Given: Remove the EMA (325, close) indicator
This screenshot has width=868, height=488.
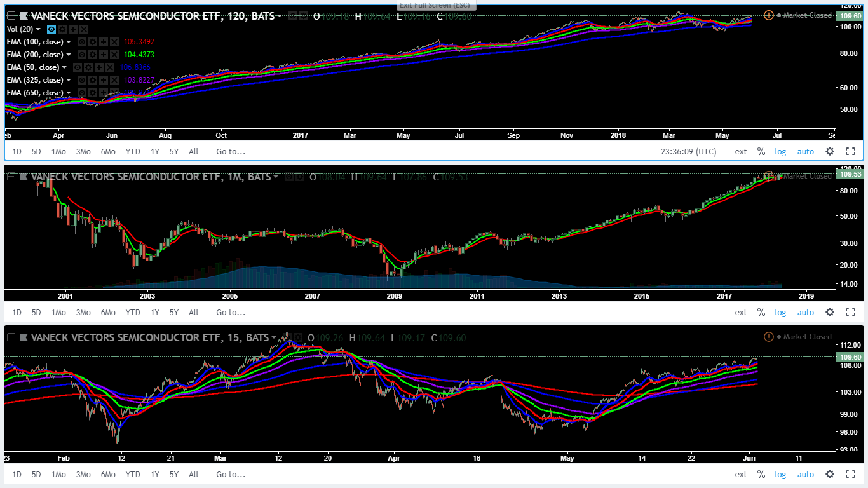Looking at the screenshot, I should (x=114, y=80).
